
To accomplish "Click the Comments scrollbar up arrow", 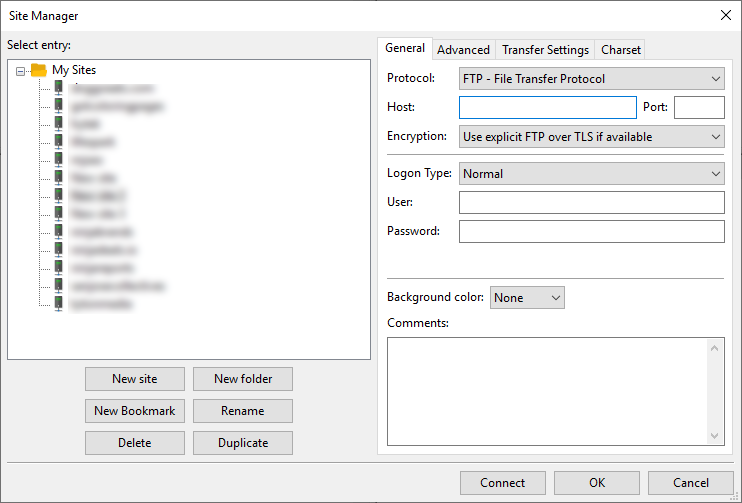I will [715, 348].
